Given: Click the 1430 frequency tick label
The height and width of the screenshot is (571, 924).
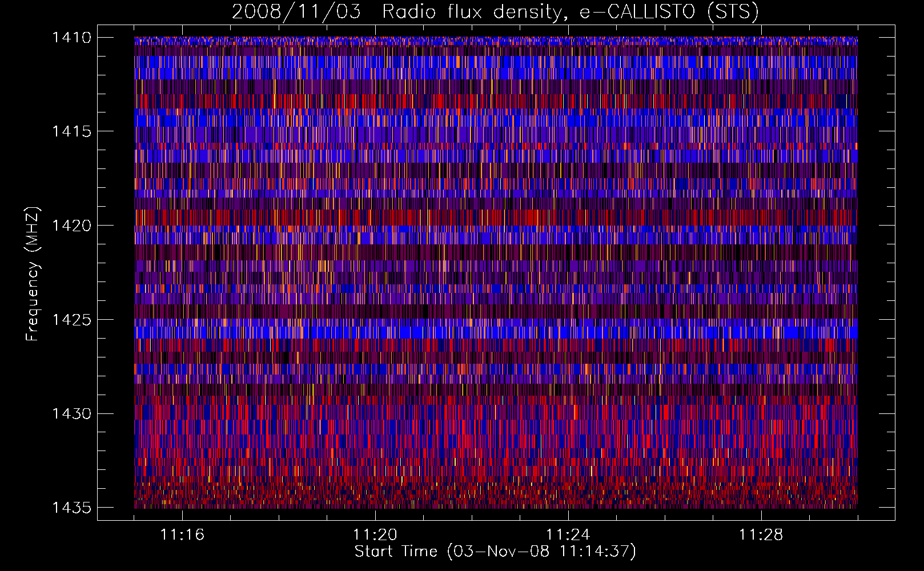Looking at the screenshot, I should 71,413.
